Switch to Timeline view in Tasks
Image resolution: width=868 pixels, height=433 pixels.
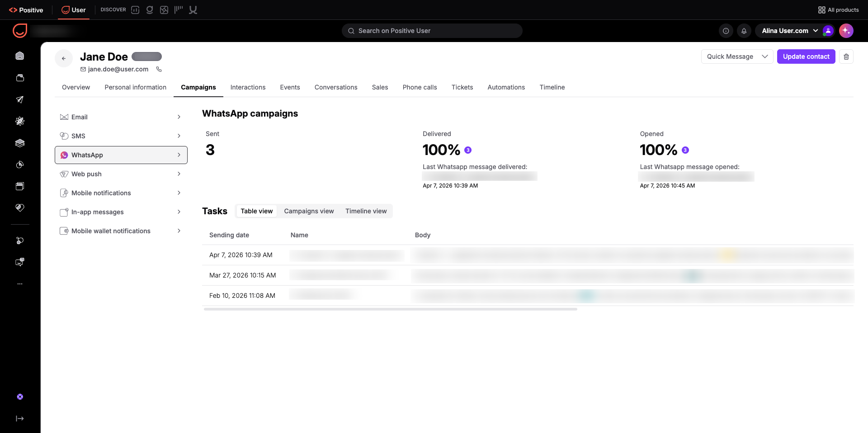366,211
